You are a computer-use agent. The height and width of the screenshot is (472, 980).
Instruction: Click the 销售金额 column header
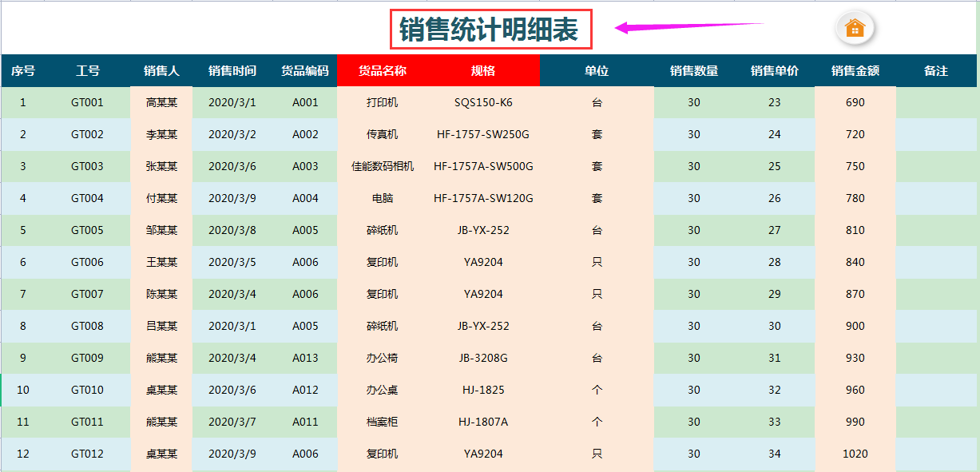[855, 70]
